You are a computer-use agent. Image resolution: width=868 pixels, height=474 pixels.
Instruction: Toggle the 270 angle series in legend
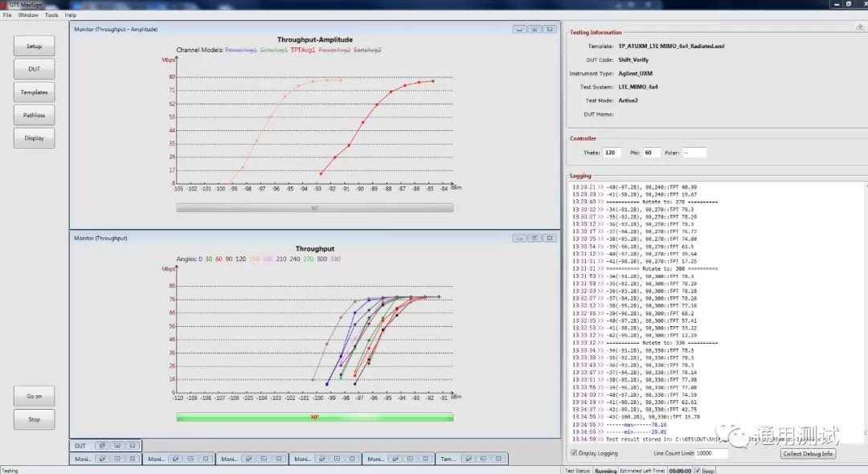308,259
